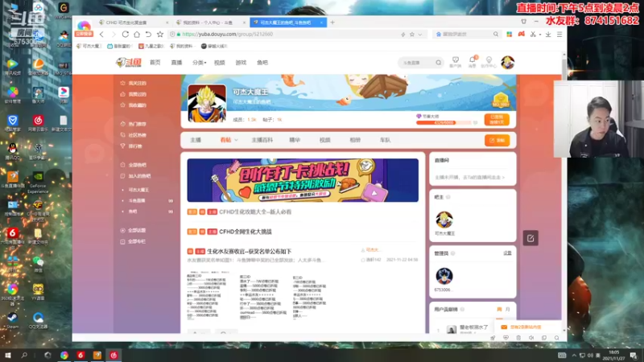Click the scissors screenshot tool icon
Image resolution: width=644 pixels, height=362 pixels.
point(533,35)
